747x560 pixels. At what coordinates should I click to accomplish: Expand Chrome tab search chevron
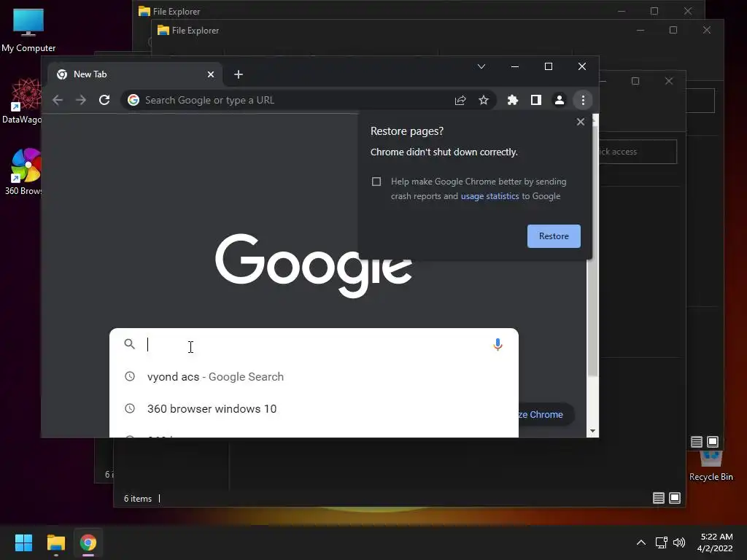point(481,66)
